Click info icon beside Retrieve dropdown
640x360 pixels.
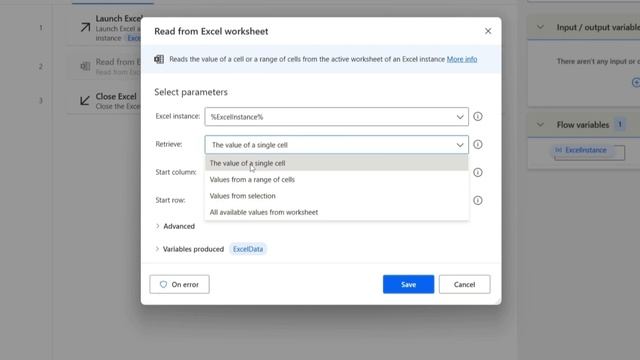coord(478,144)
